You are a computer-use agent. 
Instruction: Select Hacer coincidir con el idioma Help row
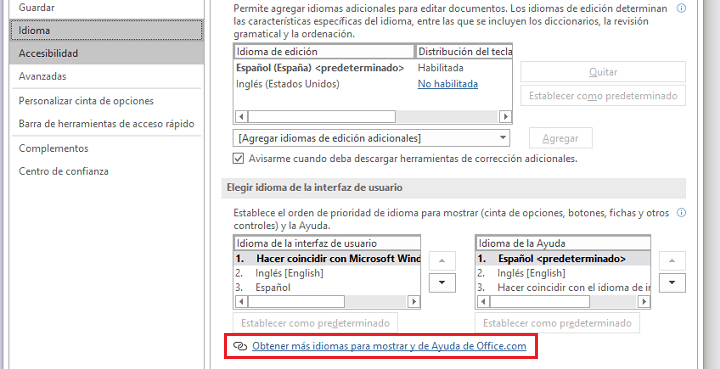click(562, 288)
